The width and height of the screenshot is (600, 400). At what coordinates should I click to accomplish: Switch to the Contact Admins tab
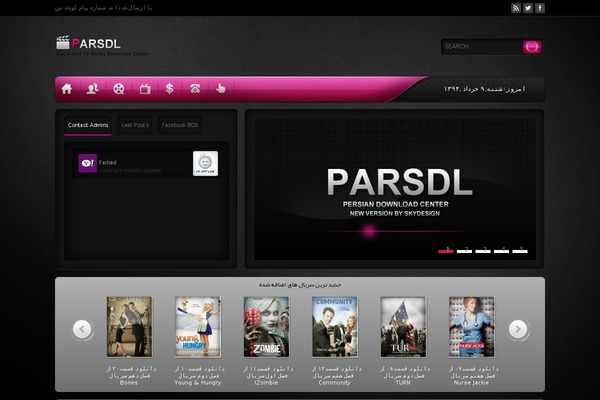pyautogui.click(x=88, y=125)
